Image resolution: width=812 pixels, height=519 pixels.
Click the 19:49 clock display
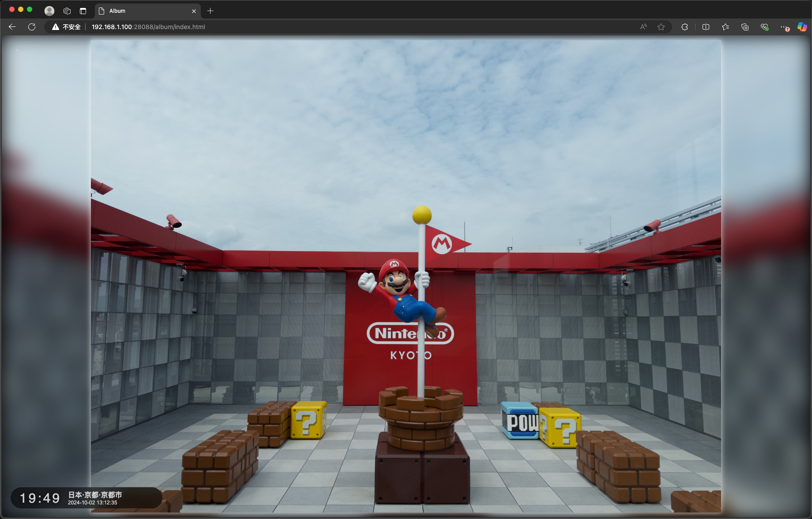click(40, 498)
